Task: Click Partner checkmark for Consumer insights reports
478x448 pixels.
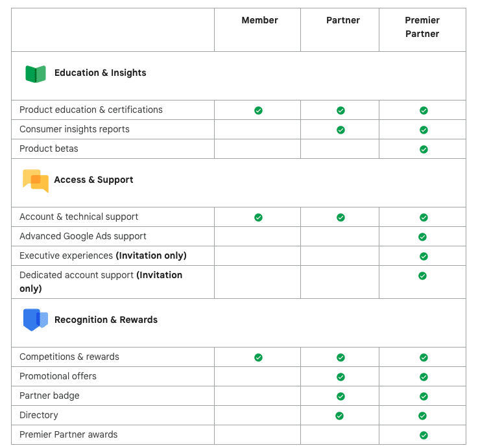Action: pos(341,130)
